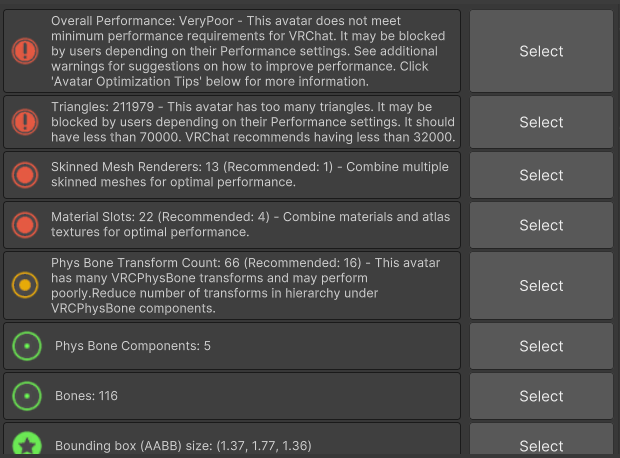Click the green icon beside Bones: 116
The height and width of the screenshot is (458, 620).
(x=25, y=396)
